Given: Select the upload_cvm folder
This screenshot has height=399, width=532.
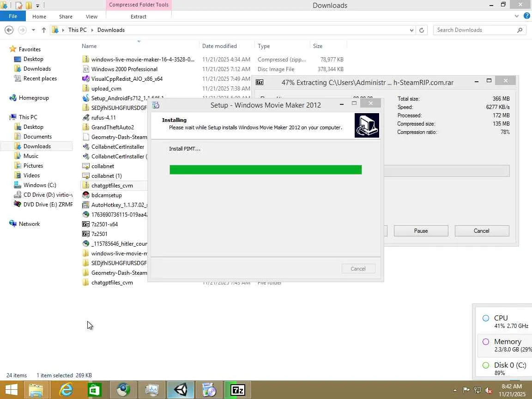Looking at the screenshot, I should coord(106,89).
